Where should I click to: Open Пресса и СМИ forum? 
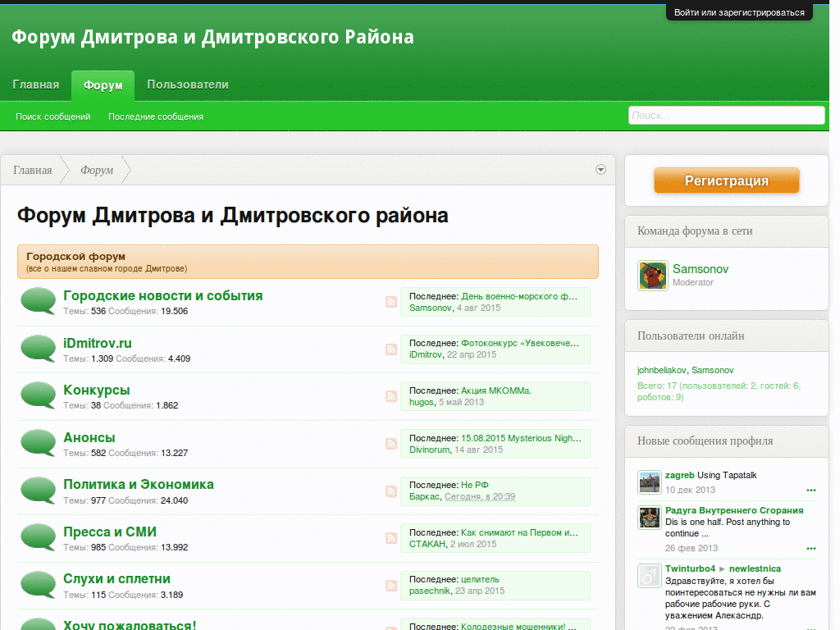tap(110, 532)
